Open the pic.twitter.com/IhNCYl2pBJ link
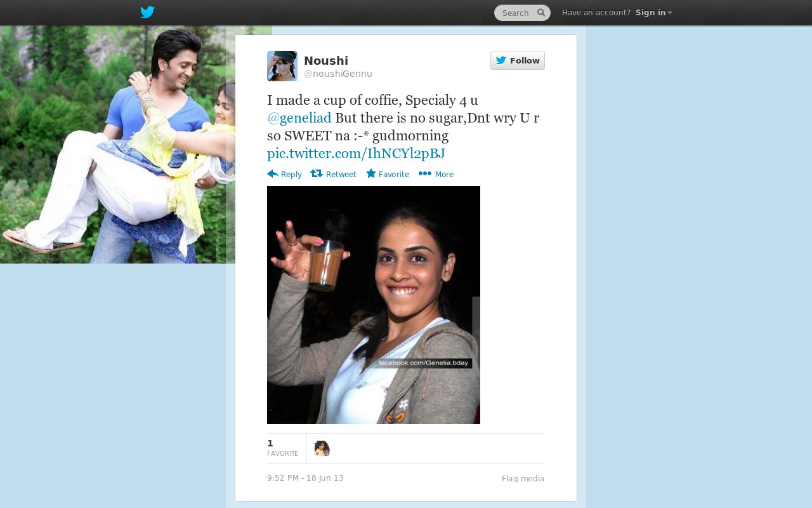812x508 pixels. coord(356,154)
